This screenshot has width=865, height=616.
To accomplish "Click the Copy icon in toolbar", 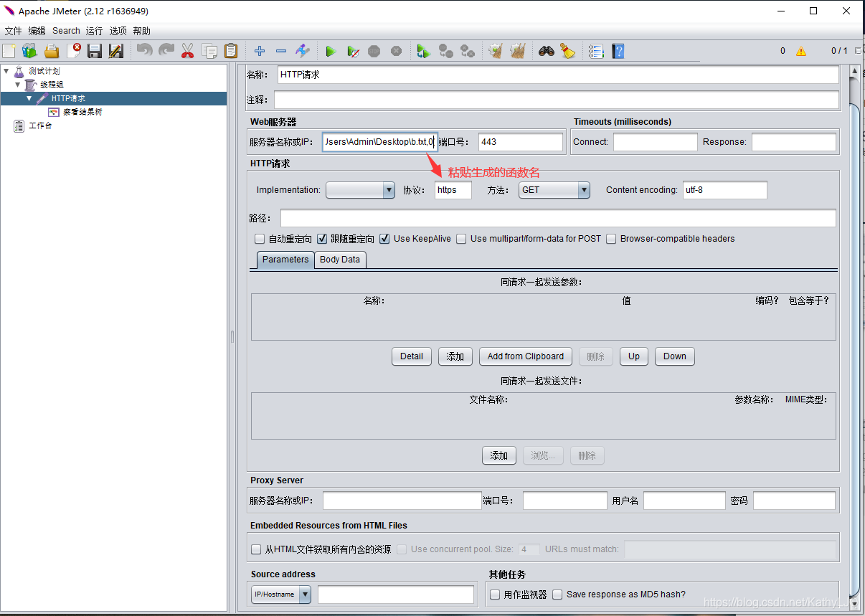I will coord(209,51).
